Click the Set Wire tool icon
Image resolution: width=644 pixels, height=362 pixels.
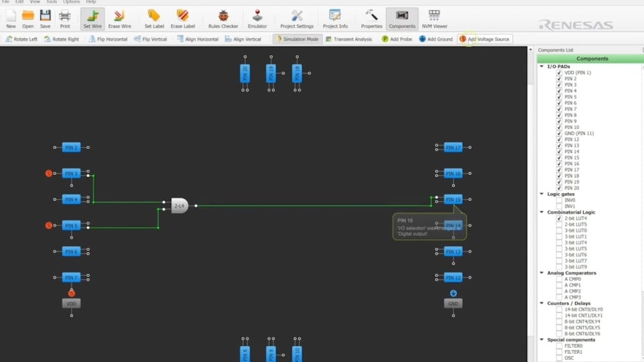[92, 18]
